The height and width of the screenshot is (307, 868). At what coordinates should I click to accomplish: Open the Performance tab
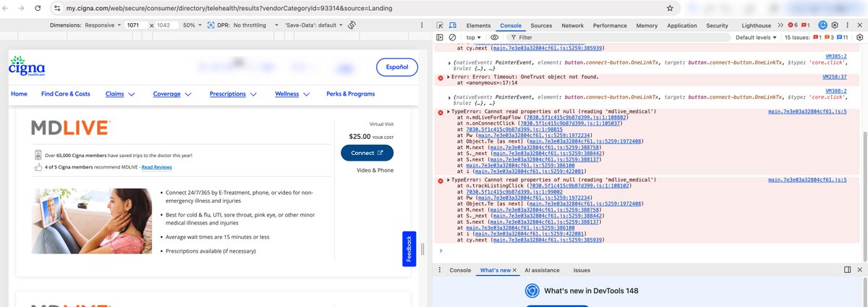click(610, 25)
